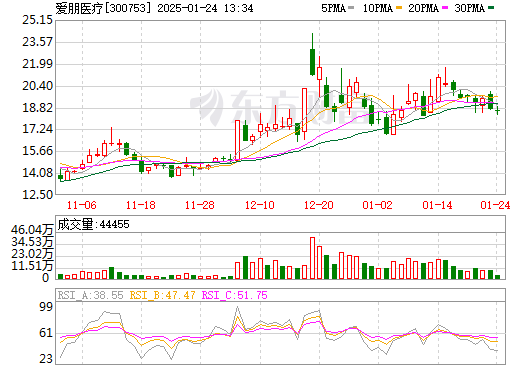Click the 0 volume axis label
Viewport: 520px width, 365px height.
click(46, 277)
